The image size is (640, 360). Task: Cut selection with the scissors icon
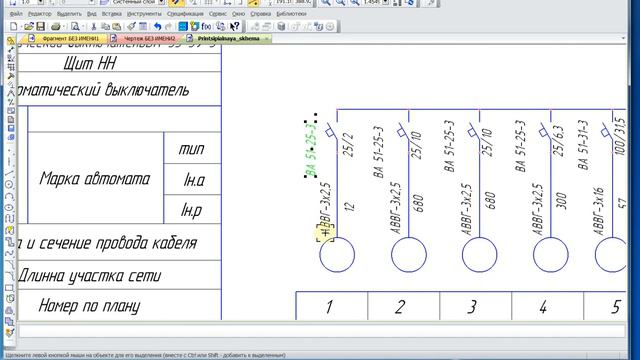[94, 27]
